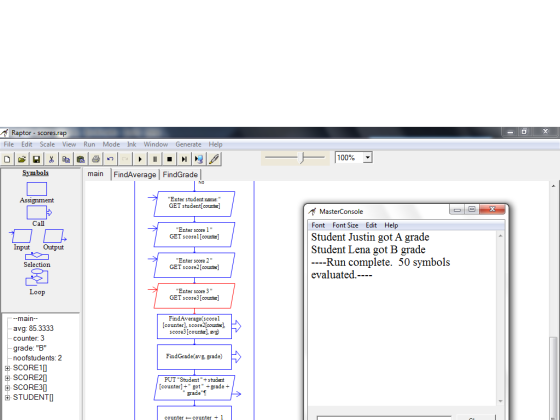Open the MasterConsole Help menu
Image resolution: width=560 pixels, height=420 pixels.
point(391,225)
